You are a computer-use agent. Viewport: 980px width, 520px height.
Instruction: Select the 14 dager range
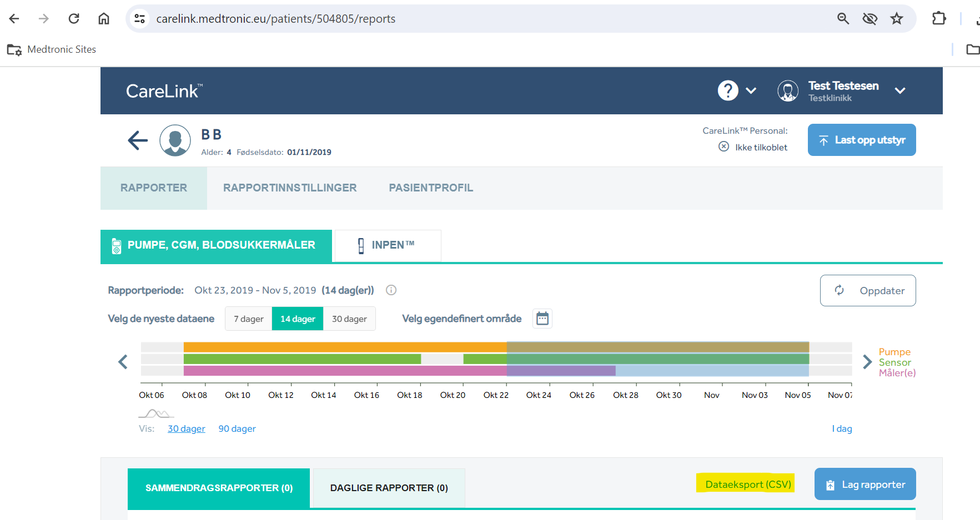[298, 319]
